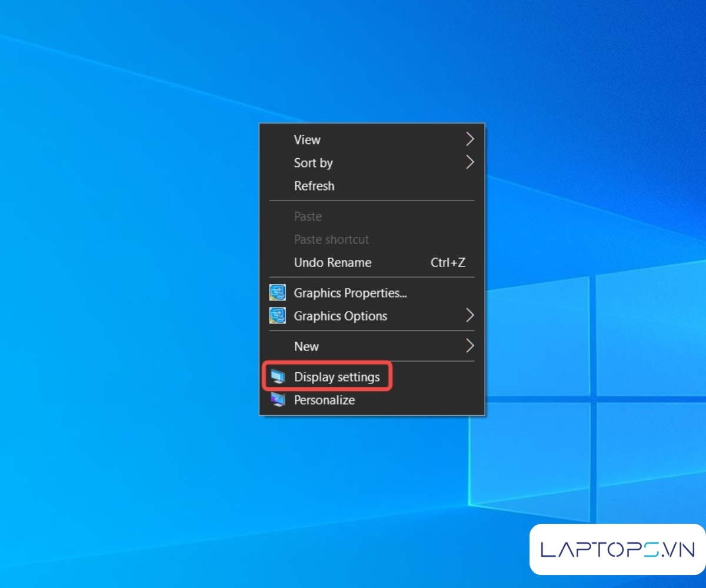This screenshot has height=588, width=706.
Task: Click the Graphics Properties icon
Action: pos(278,292)
